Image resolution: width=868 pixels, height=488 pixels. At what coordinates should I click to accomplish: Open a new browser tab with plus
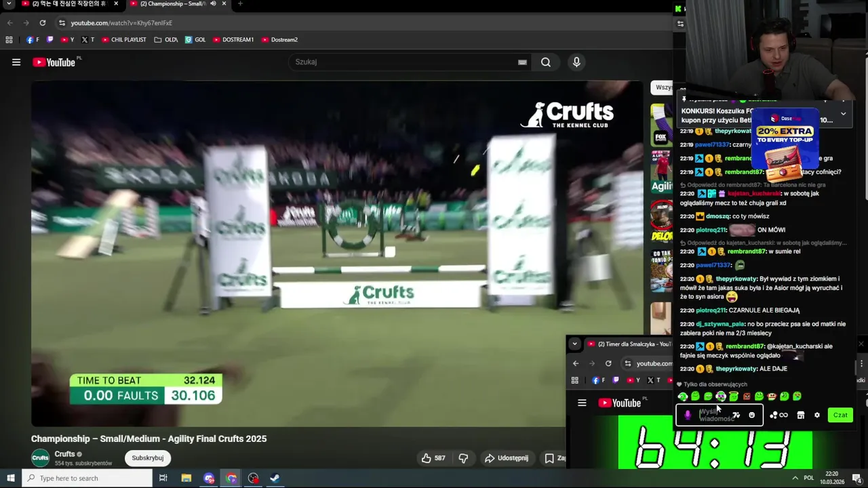point(240,3)
